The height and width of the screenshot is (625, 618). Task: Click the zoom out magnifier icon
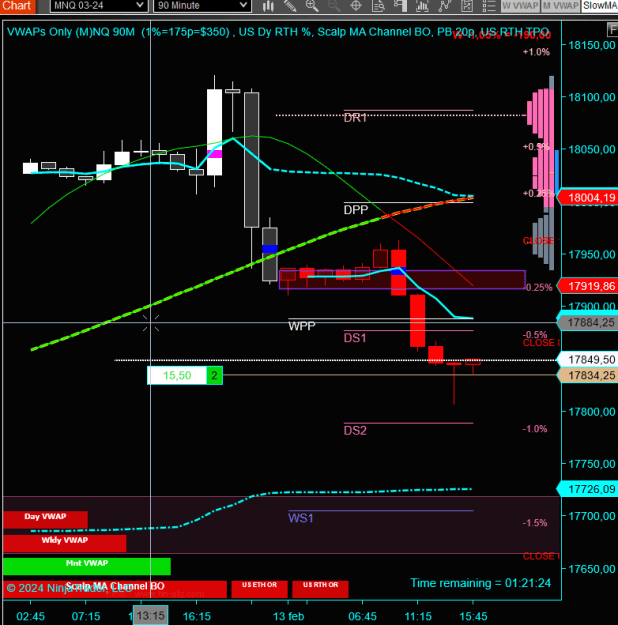pyautogui.click(x=334, y=6)
